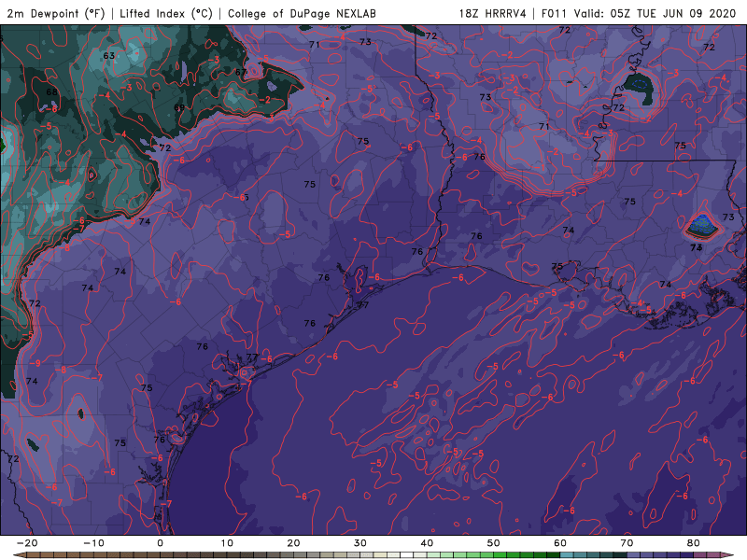The width and height of the screenshot is (747, 560).
Task: Click the '40' color bar label
Action: pyautogui.click(x=427, y=543)
